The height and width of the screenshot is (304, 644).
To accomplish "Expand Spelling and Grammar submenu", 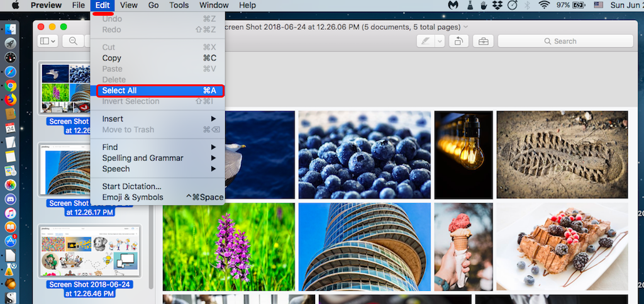I will (158, 158).
